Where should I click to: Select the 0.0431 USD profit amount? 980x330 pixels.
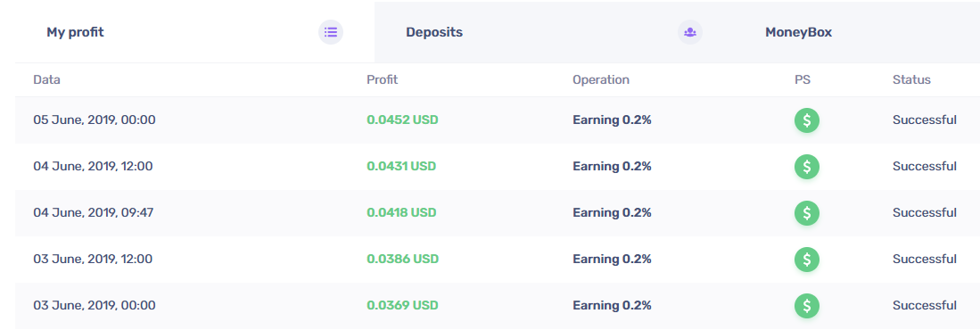click(x=401, y=166)
